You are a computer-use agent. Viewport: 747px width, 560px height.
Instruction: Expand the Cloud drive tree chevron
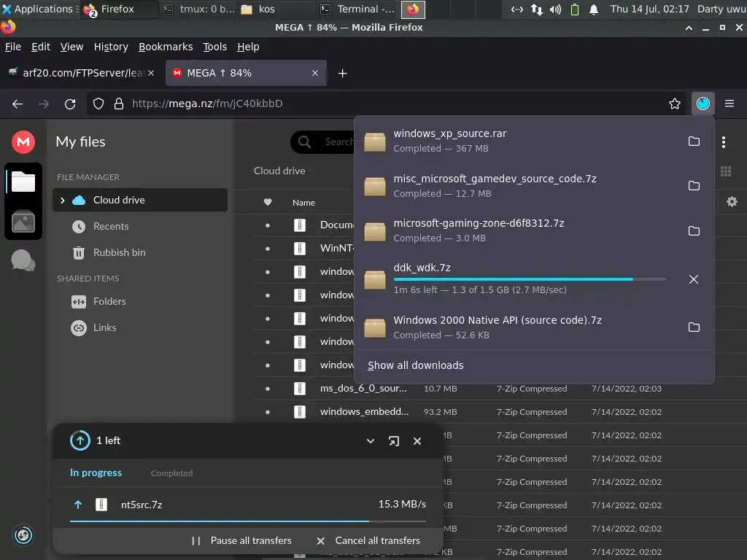point(63,200)
